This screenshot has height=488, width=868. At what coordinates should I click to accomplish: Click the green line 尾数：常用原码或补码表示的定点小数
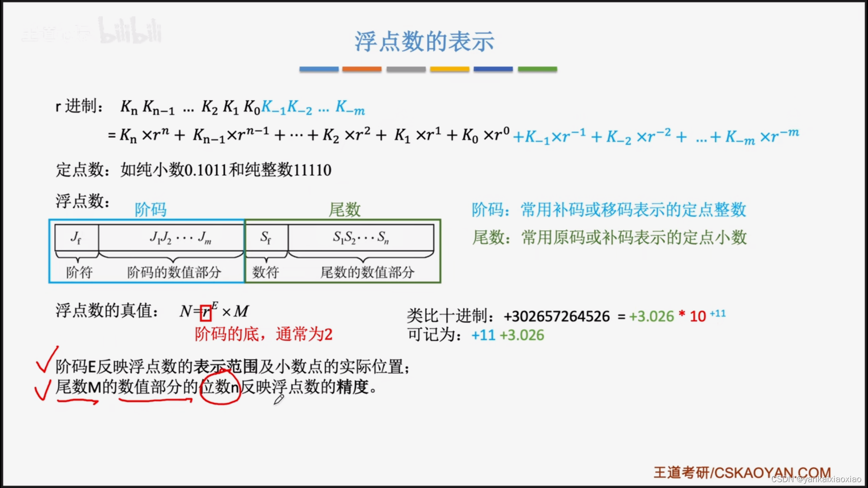(609, 237)
